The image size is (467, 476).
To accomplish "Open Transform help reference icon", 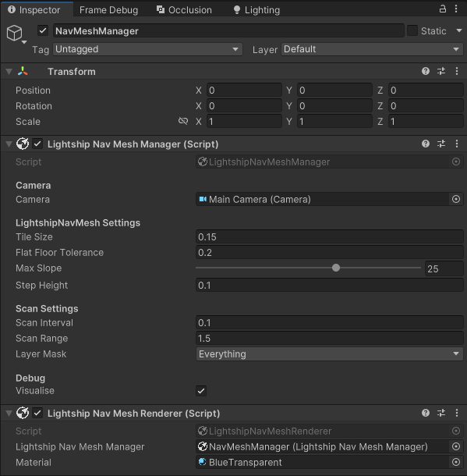I will (426, 71).
